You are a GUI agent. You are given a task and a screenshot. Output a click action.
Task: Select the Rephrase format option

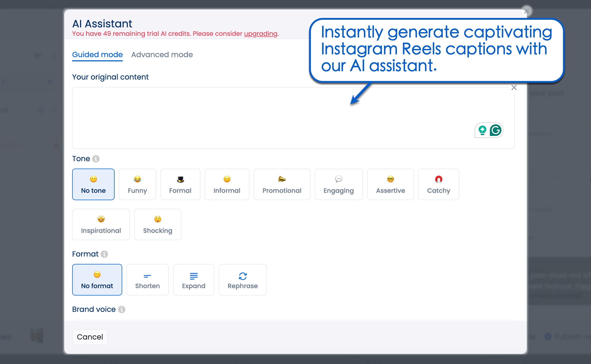click(x=243, y=280)
